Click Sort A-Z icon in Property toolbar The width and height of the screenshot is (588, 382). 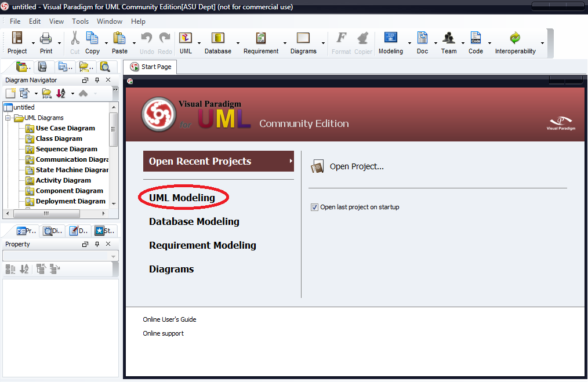(x=24, y=269)
